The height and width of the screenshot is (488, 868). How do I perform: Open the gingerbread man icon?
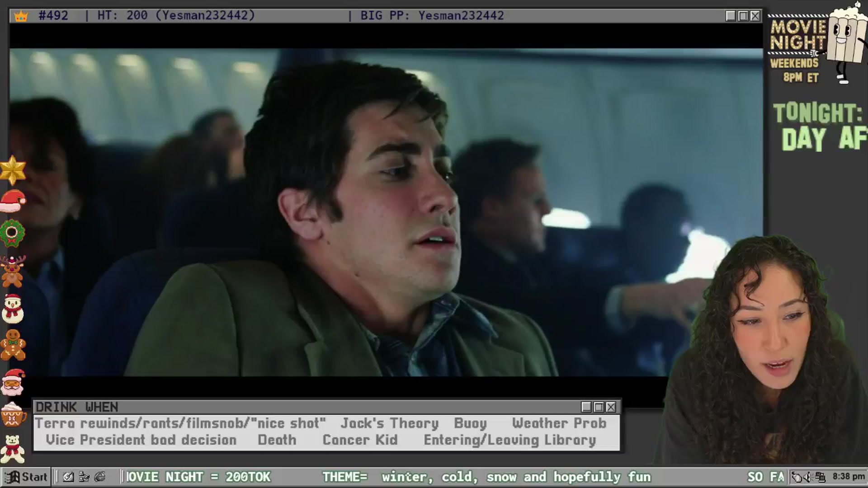tap(13, 345)
